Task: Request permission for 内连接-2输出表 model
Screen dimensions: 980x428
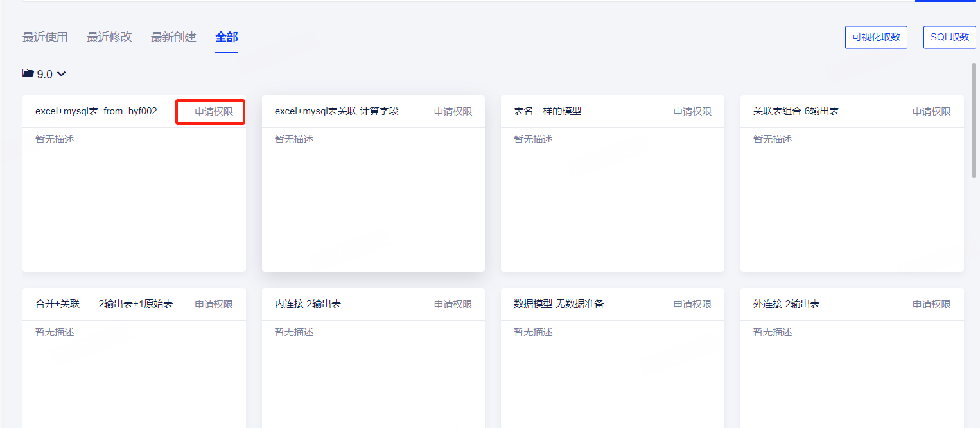Action: 453,305
